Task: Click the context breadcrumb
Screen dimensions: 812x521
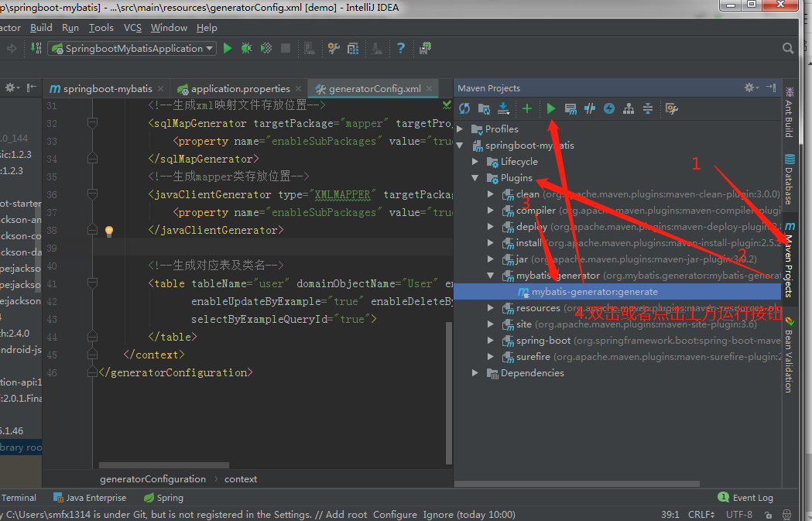Action: 240,479
